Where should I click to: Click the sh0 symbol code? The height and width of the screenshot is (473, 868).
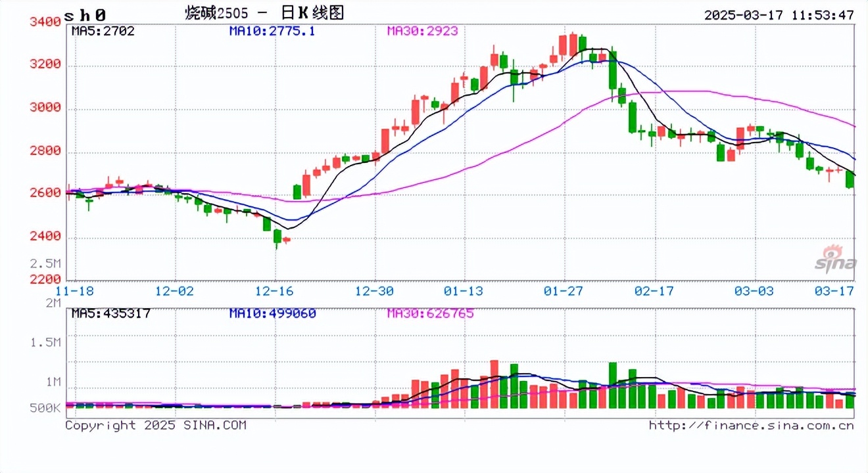[x=85, y=14]
